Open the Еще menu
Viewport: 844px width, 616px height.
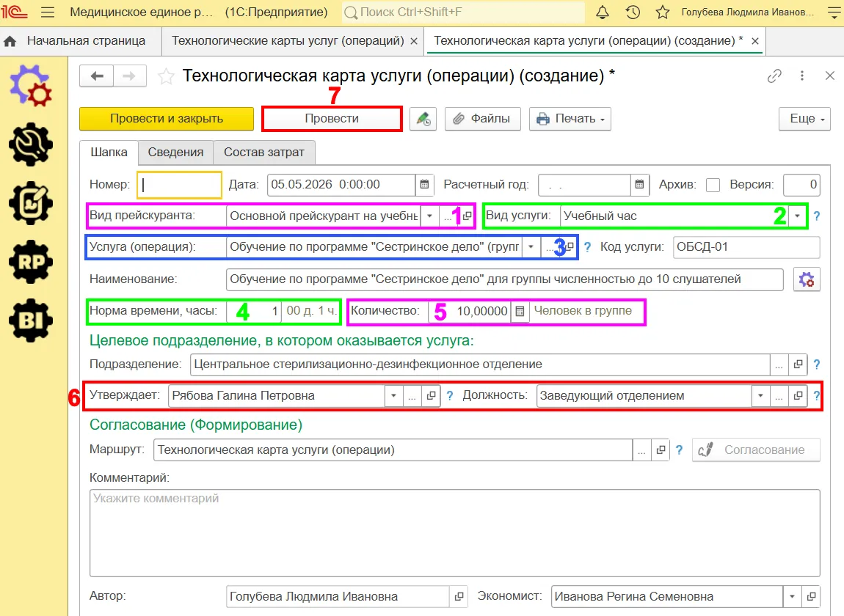(804, 119)
